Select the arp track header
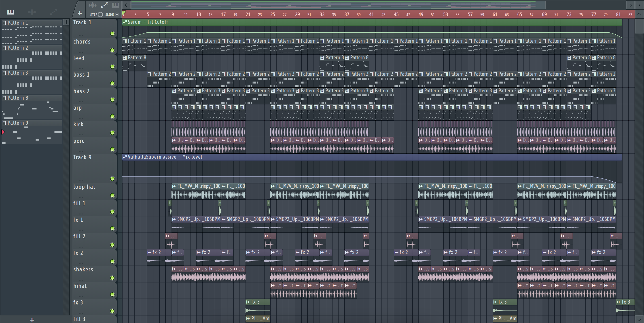 click(95, 112)
